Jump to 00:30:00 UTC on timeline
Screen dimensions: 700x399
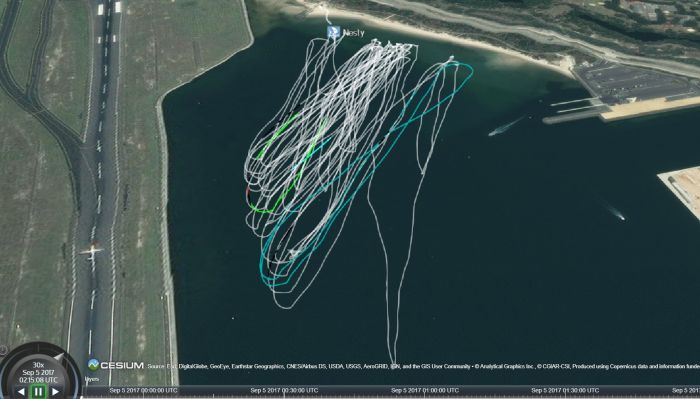pyautogui.click(x=284, y=391)
